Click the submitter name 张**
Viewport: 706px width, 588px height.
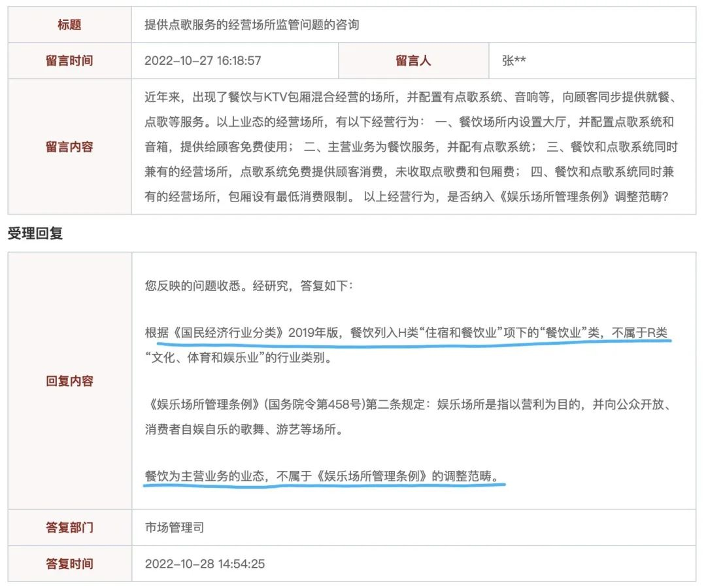tap(514, 61)
